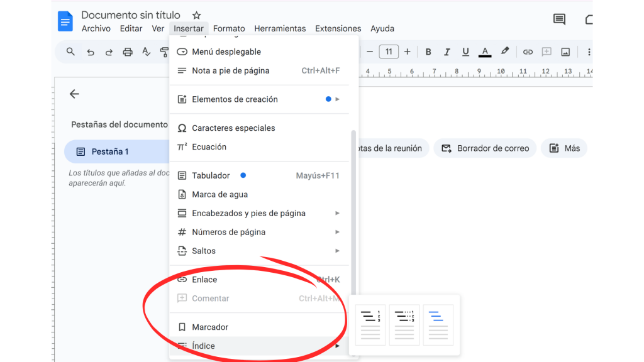The width and height of the screenshot is (644, 362).
Task: Click the undo arrow icon
Action: pyautogui.click(x=90, y=52)
